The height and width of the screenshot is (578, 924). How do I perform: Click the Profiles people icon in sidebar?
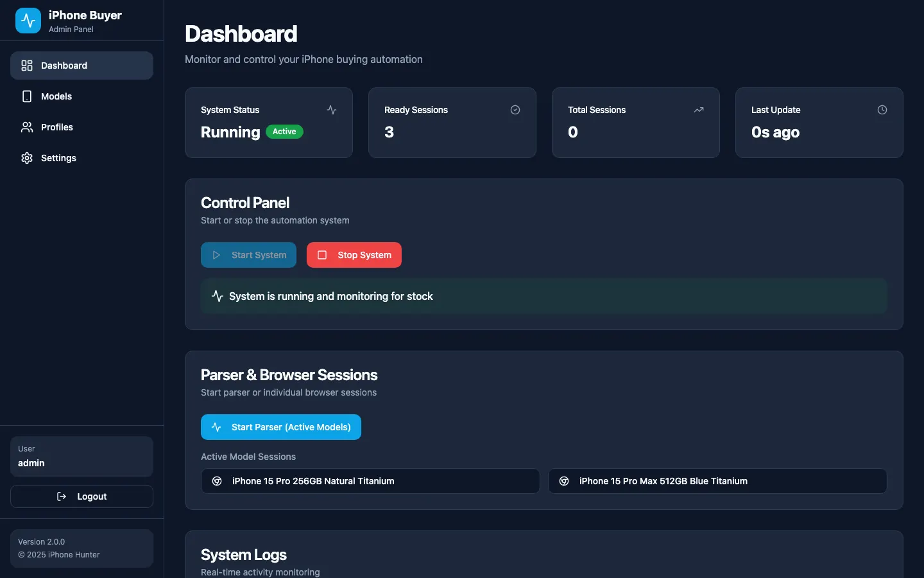[x=27, y=127]
